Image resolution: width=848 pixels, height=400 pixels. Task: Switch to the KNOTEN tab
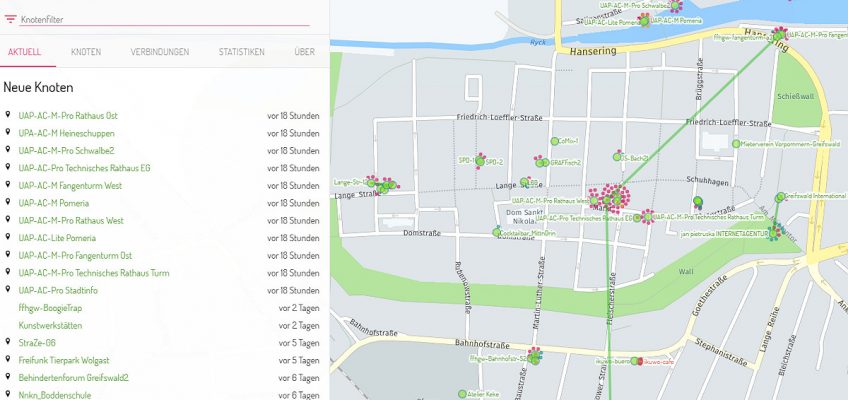(x=86, y=51)
